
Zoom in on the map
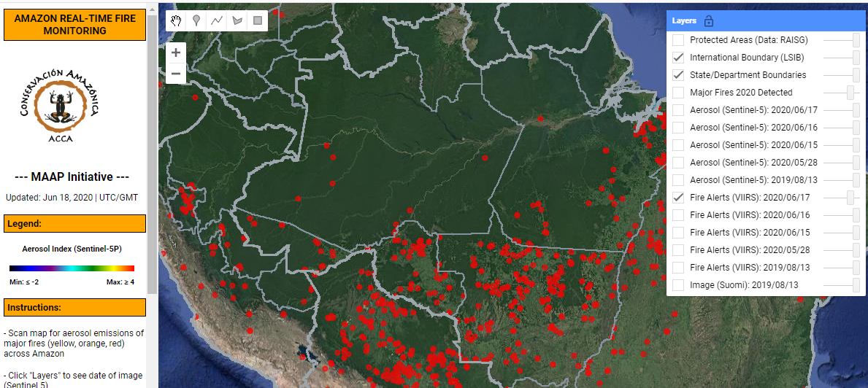click(176, 53)
